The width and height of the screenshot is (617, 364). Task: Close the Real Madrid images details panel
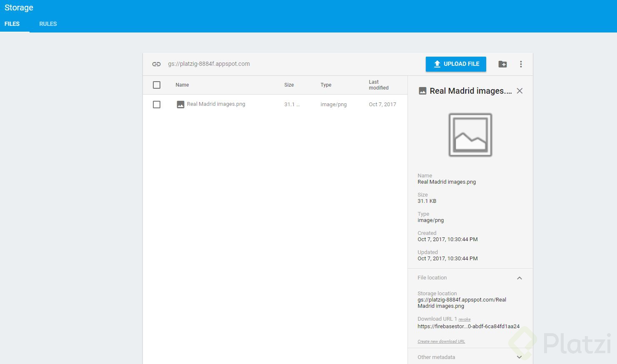(520, 91)
